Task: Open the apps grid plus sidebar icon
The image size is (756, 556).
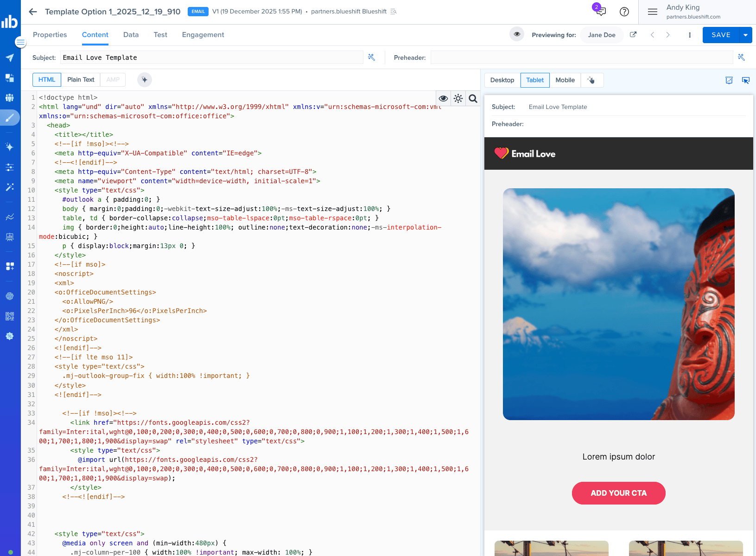Action: pos(10,266)
